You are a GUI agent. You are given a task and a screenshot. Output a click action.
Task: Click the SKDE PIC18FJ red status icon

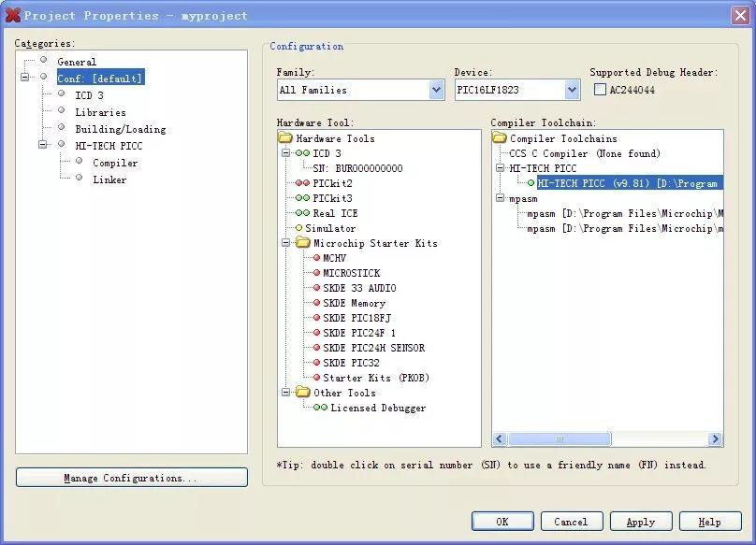pos(317,318)
